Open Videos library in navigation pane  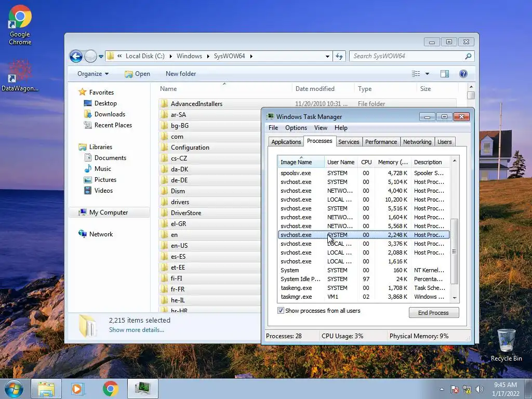[x=98, y=190]
